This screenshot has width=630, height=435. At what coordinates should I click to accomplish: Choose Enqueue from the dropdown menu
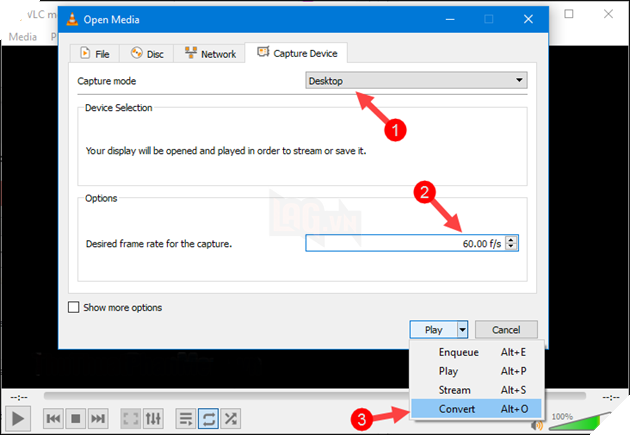pyautogui.click(x=477, y=352)
